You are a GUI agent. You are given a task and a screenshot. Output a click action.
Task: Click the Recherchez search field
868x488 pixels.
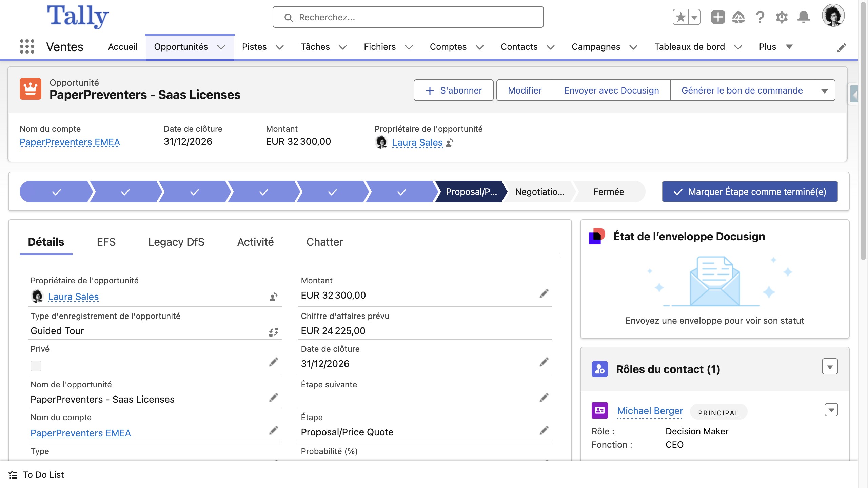point(408,17)
